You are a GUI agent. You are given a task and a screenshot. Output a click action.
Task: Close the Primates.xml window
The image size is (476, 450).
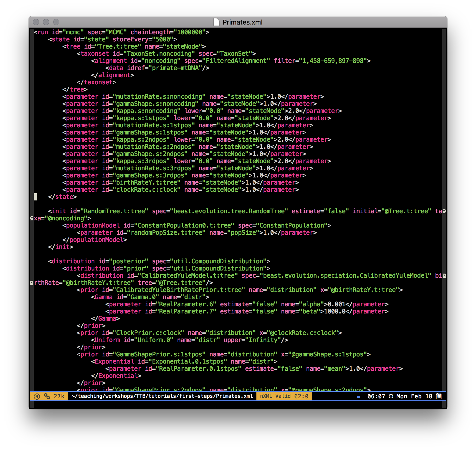tap(36, 22)
